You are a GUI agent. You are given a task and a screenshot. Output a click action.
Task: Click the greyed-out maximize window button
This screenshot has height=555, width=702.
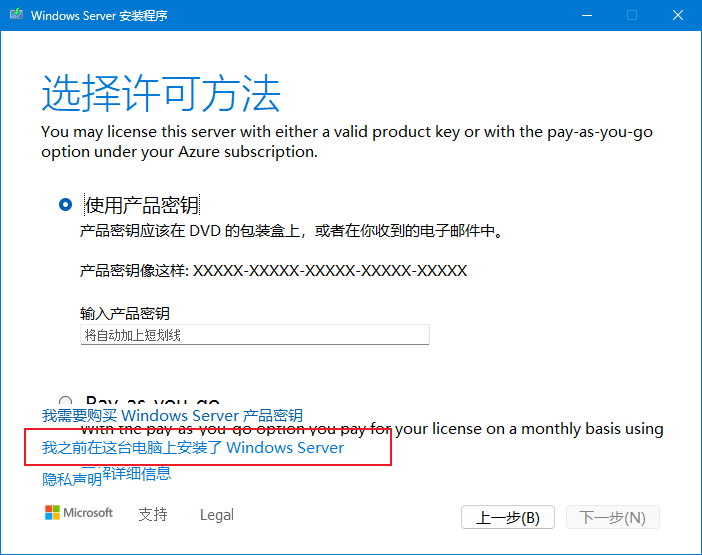click(632, 15)
